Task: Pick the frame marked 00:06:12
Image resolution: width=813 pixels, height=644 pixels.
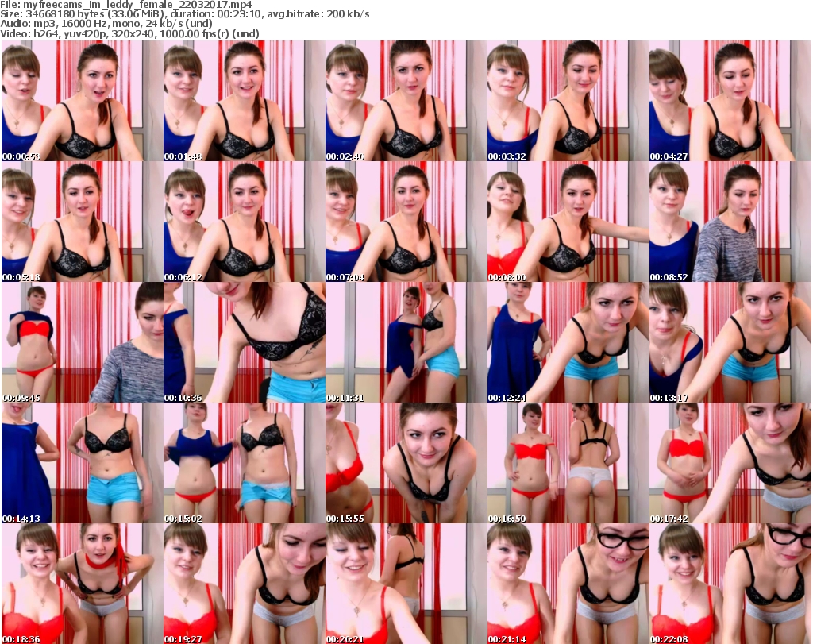Action: pyautogui.click(x=245, y=222)
